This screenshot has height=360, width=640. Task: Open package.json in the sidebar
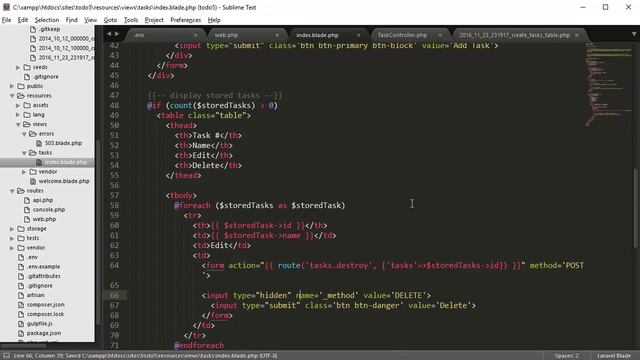click(44, 333)
